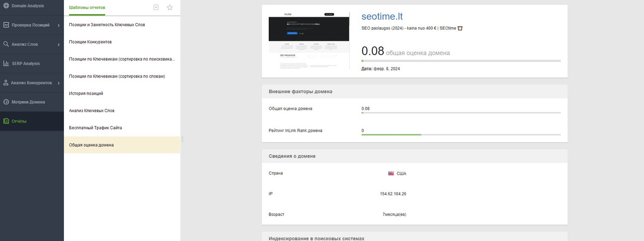
Task: Open Позиции и Заметность Ключевых Слов template
Action: click(122, 25)
